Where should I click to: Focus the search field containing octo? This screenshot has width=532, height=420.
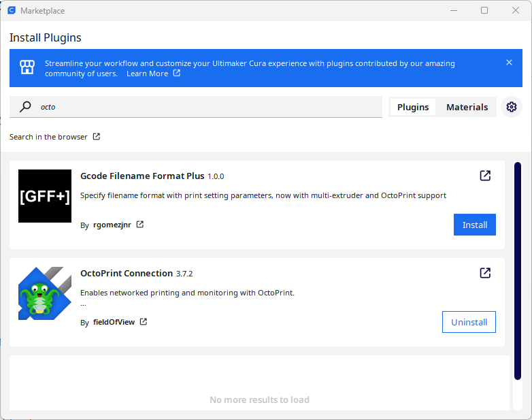click(196, 107)
